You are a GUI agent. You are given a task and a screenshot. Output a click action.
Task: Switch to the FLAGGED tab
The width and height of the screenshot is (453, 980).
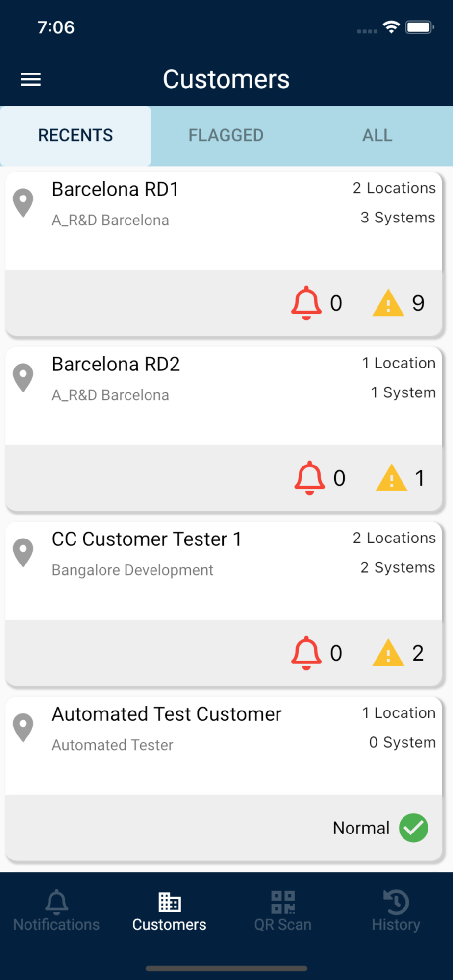click(x=226, y=136)
